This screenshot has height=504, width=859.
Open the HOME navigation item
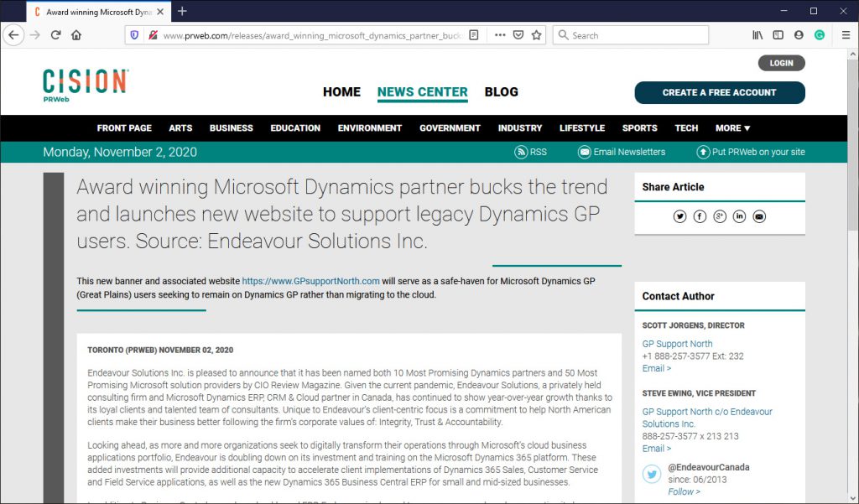click(x=341, y=91)
